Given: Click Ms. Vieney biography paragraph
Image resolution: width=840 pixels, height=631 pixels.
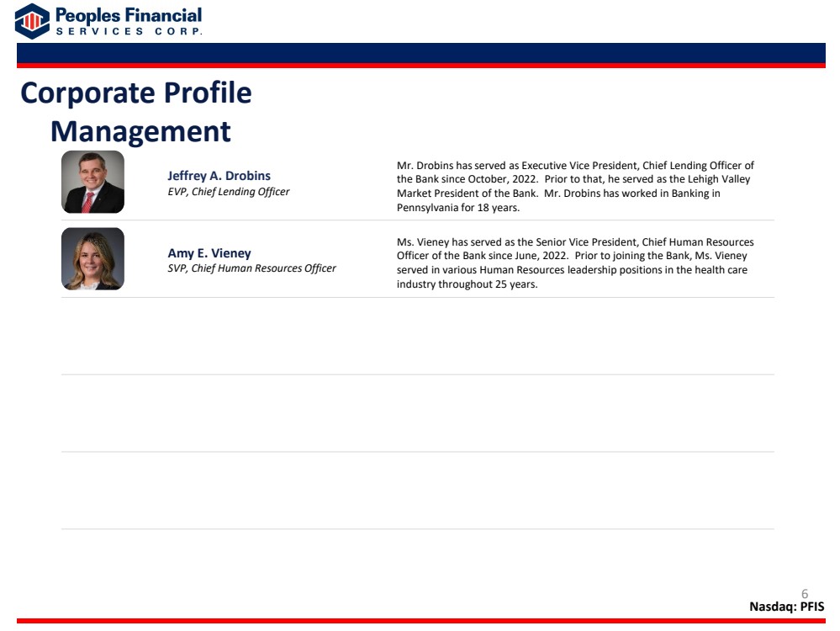Looking at the screenshot, I should coord(575,262).
